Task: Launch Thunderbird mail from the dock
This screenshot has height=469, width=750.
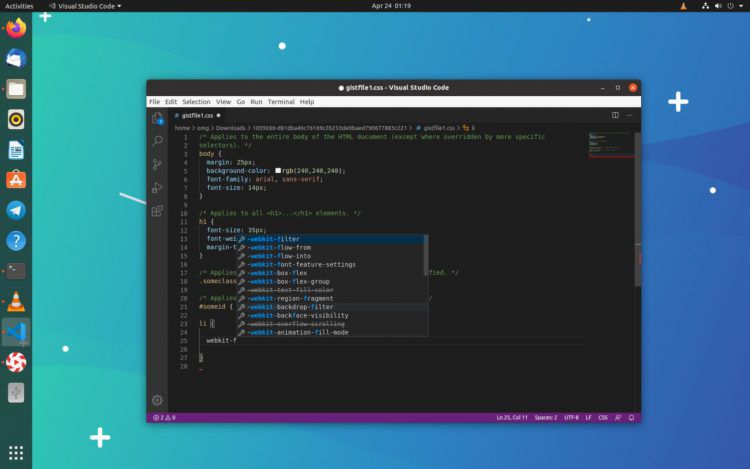Action: (x=16, y=58)
